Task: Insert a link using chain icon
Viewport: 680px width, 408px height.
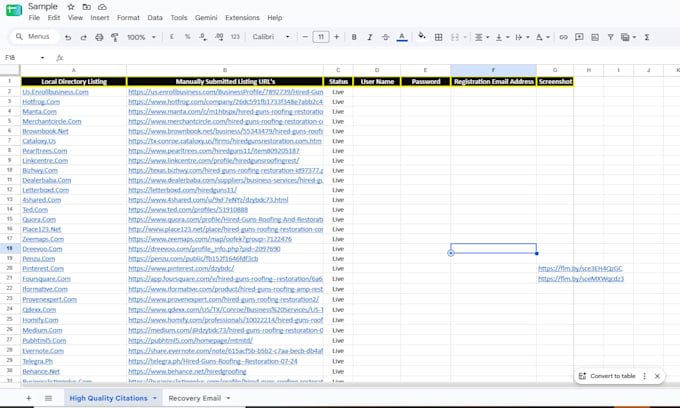Action: [563, 37]
